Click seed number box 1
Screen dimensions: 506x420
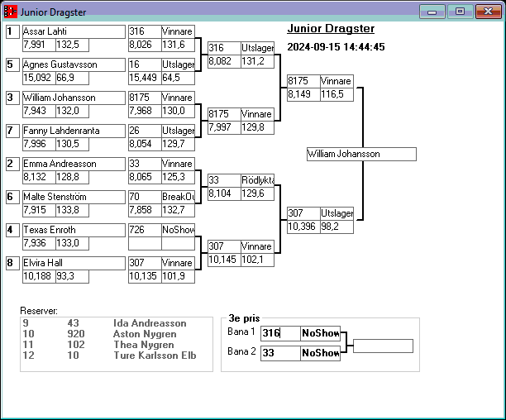(12, 31)
